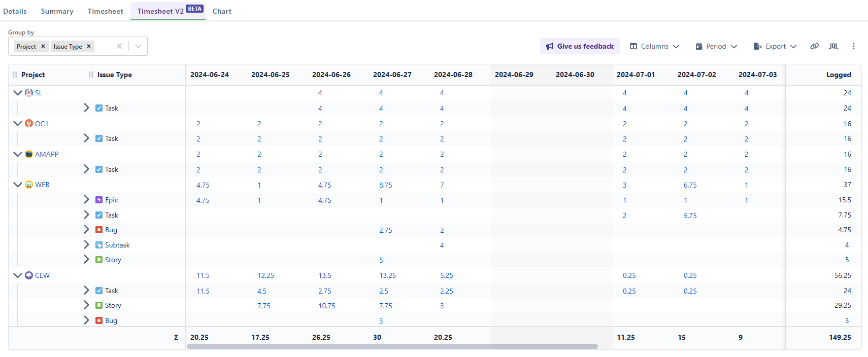Click the Task icon under SL project
868x357 pixels.
[99, 108]
